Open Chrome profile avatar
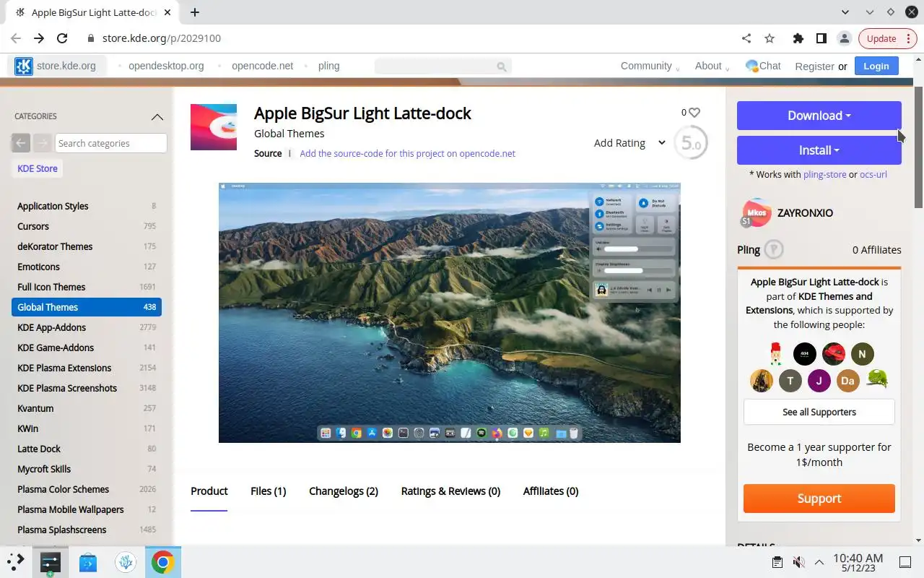 (844, 38)
